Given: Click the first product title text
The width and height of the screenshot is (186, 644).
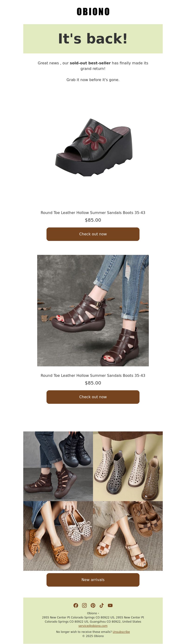Looking at the screenshot, I should [93, 213].
